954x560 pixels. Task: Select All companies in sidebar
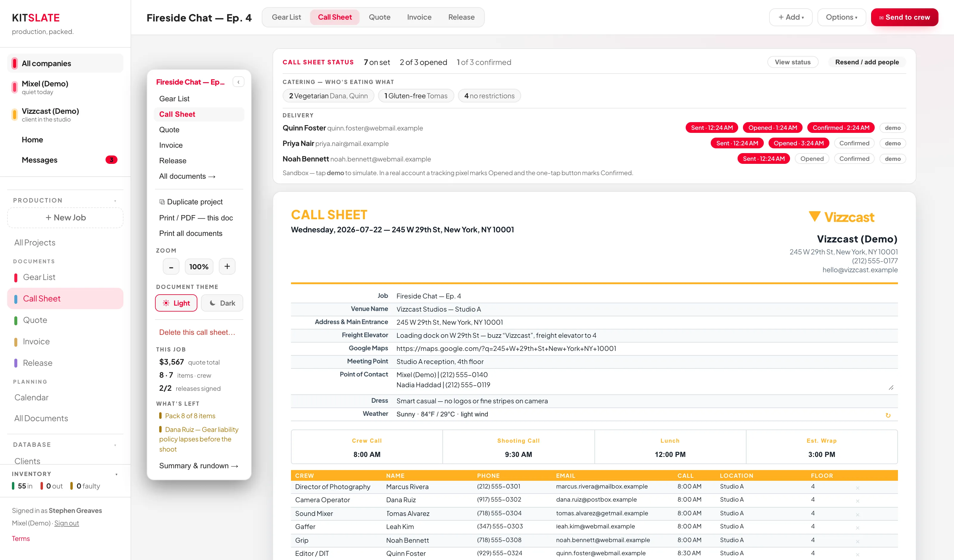pos(65,63)
